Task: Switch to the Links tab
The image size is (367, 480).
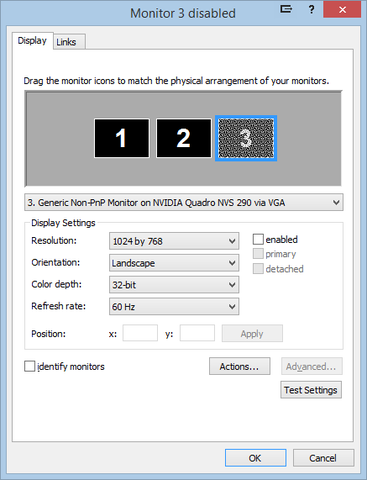Action: click(x=69, y=42)
